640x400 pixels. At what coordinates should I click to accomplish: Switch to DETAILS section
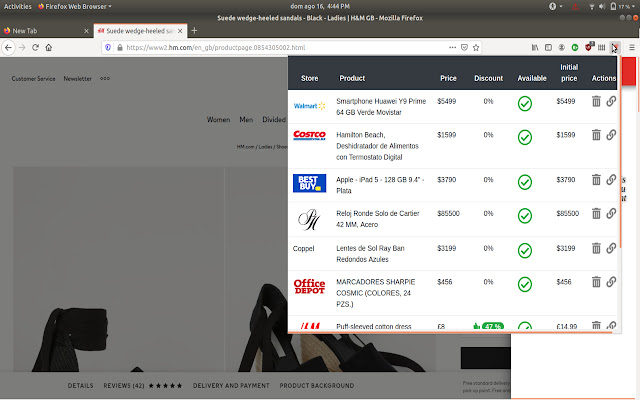tap(80, 385)
